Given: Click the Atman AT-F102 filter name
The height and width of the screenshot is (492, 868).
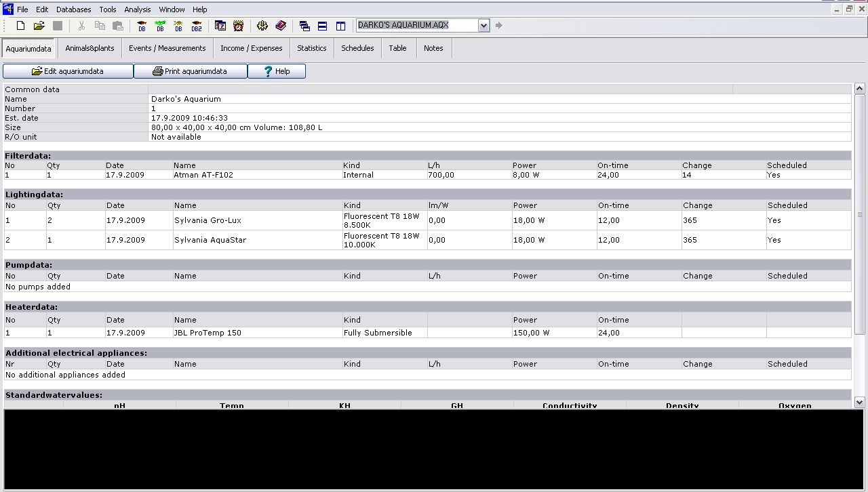Looking at the screenshot, I should coord(203,175).
